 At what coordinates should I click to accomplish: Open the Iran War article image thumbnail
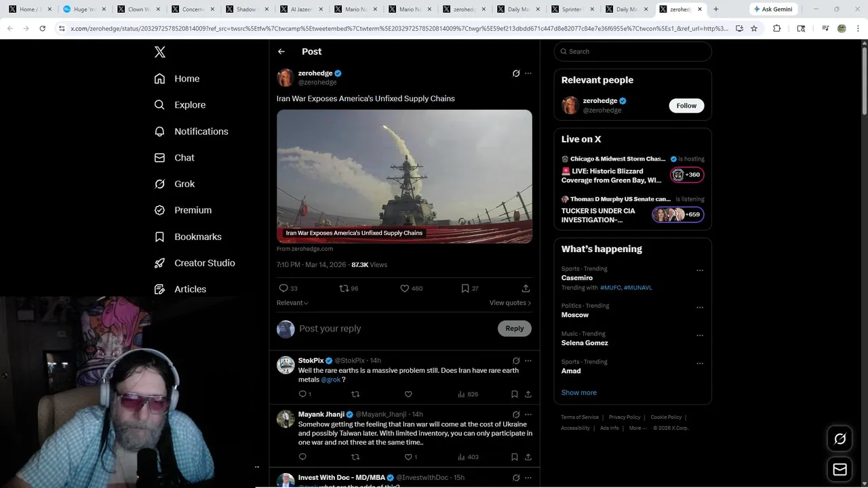[x=404, y=176]
